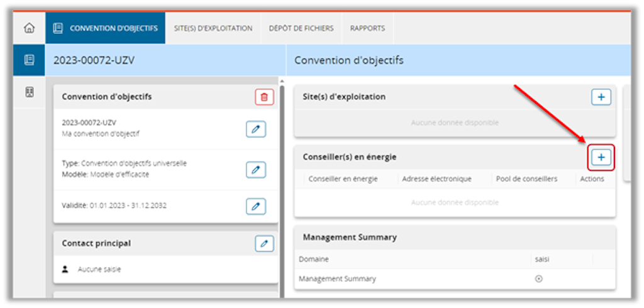Sort by Conseiller en énergie column
This screenshot has height=308, width=644.
click(x=343, y=179)
